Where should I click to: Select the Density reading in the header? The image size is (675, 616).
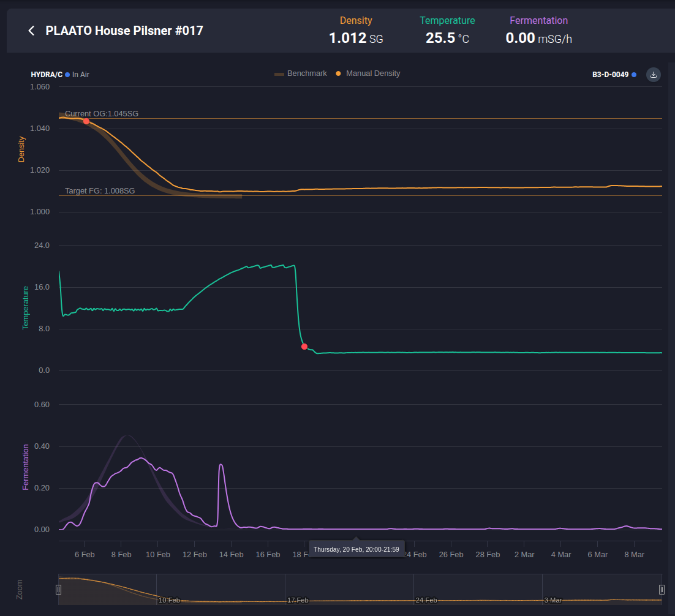[356, 31]
